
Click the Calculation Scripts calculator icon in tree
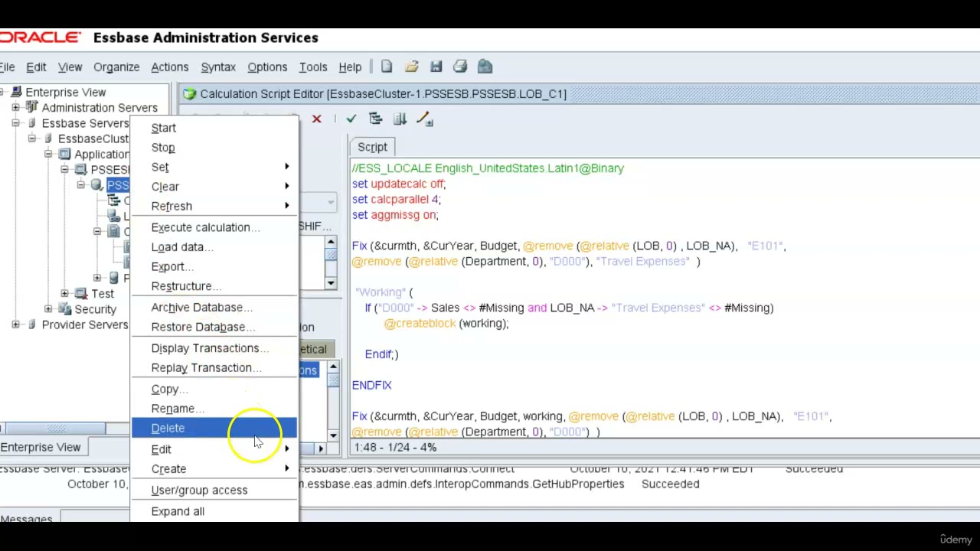(113, 231)
